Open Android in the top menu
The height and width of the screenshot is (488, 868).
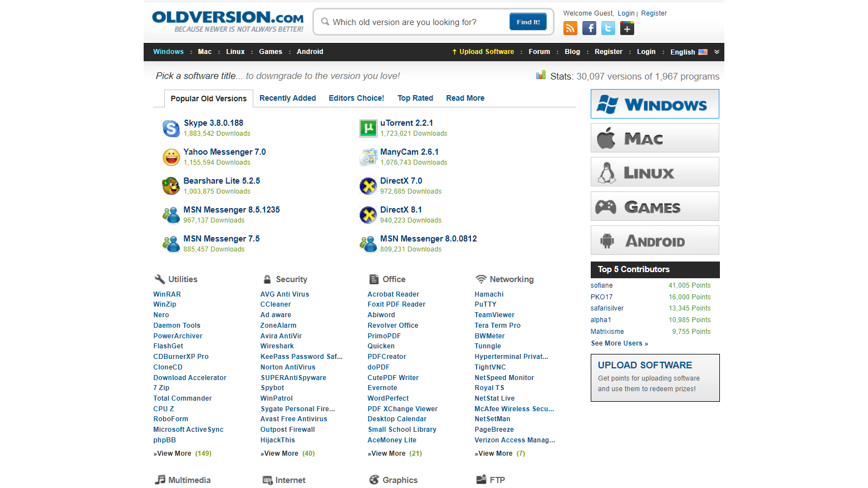[310, 52]
